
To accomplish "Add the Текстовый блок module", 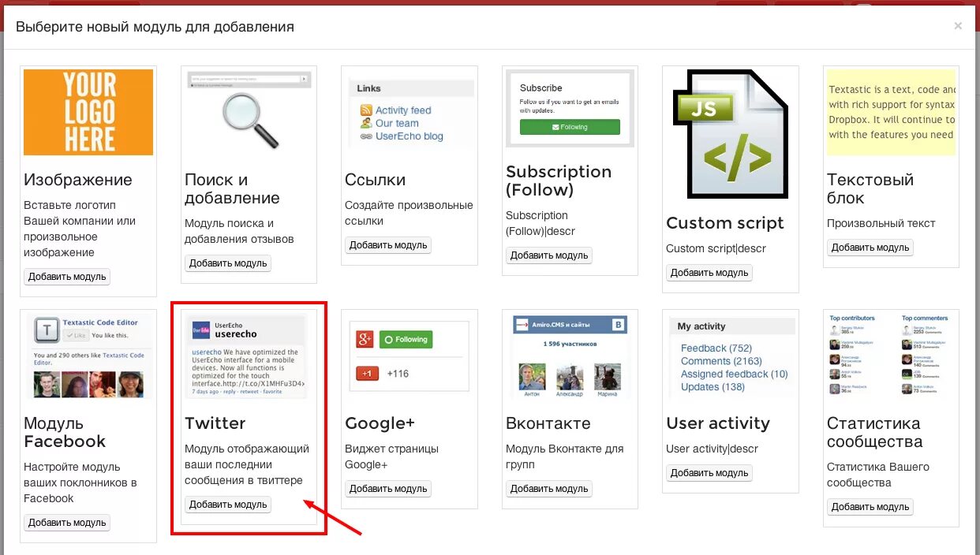I will (x=870, y=248).
